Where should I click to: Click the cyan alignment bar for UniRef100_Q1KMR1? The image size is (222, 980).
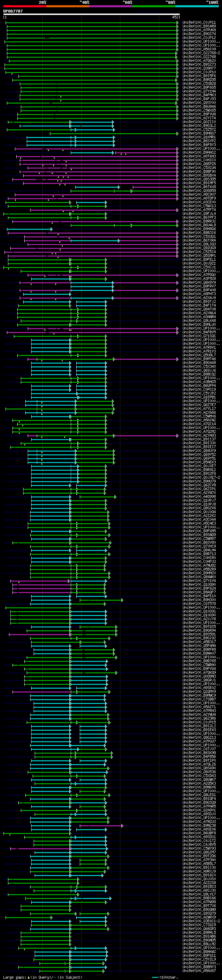coord(70,137)
